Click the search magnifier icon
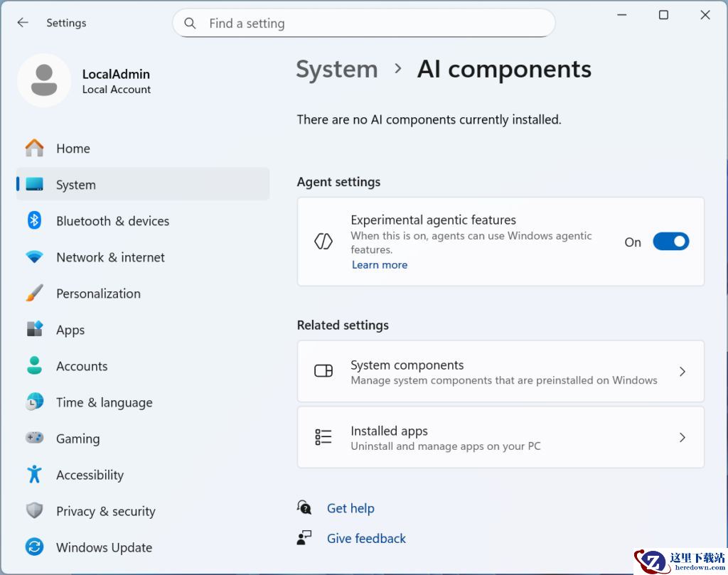The height and width of the screenshot is (575, 728). tap(190, 23)
